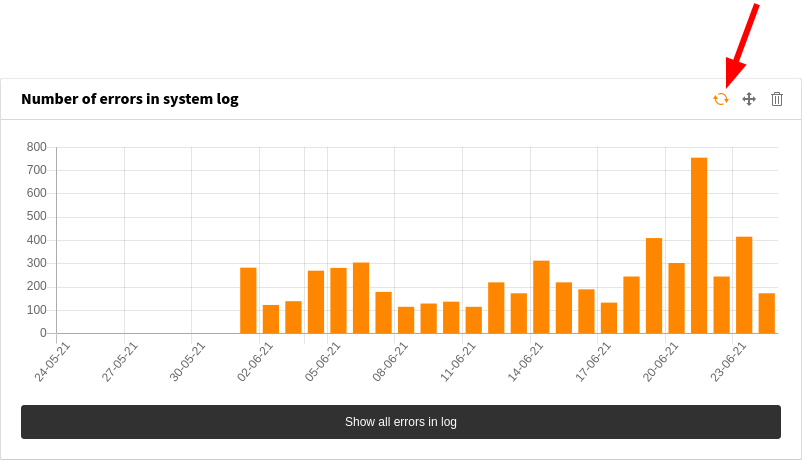The image size is (802, 460).
Task: Click the 02-06-21 x-axis date label
Action: point(256,361)
